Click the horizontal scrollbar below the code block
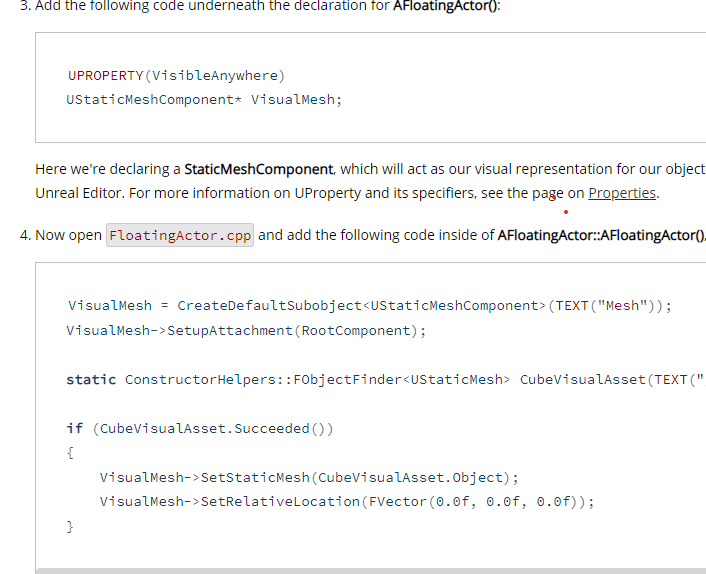This screenshot has height=574, width=706. (x=370, y=570)
